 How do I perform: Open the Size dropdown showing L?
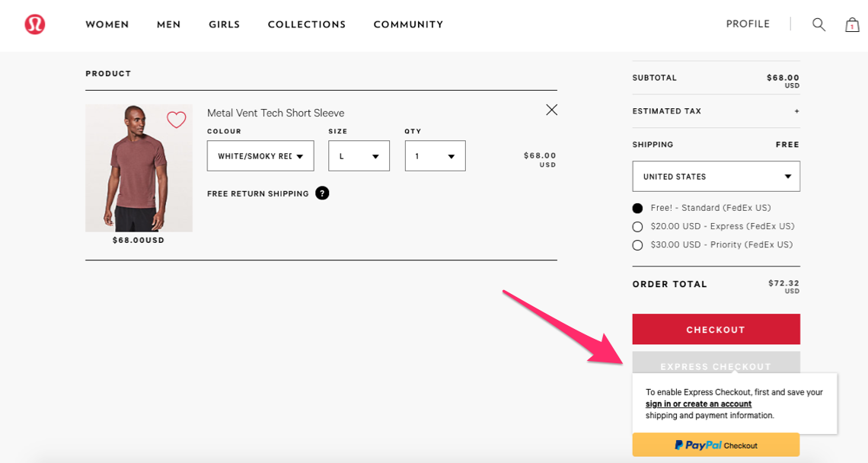(359, 155)
